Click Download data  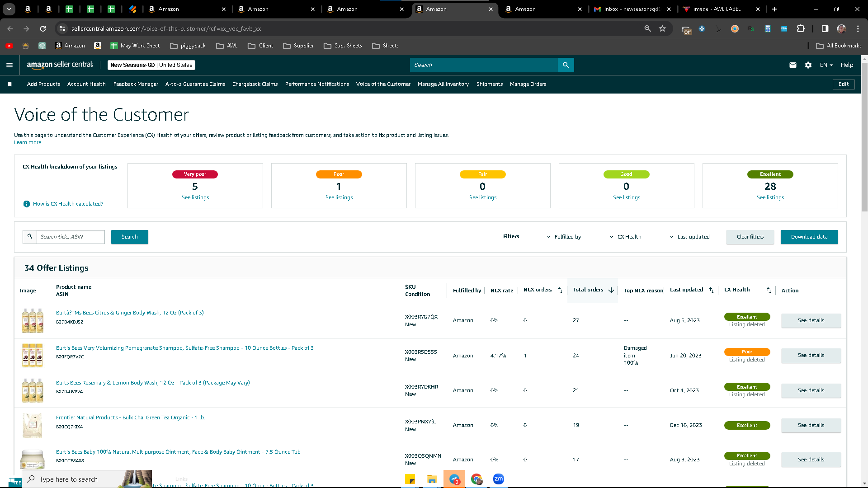click(x=809, y=237)
